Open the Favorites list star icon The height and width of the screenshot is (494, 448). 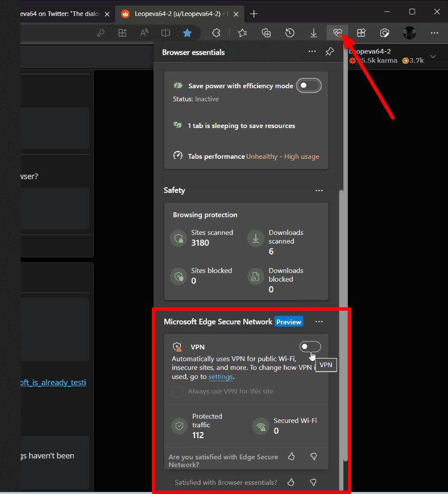pos(242,33)
